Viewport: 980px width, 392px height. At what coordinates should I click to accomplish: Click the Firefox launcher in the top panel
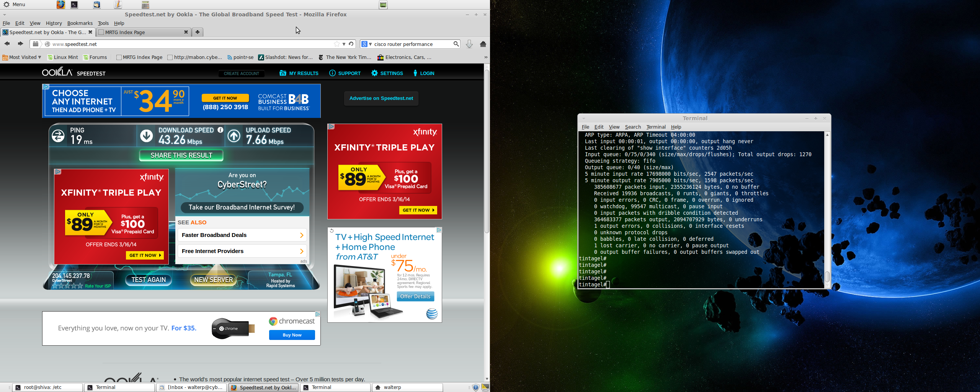tap(60, 5)
